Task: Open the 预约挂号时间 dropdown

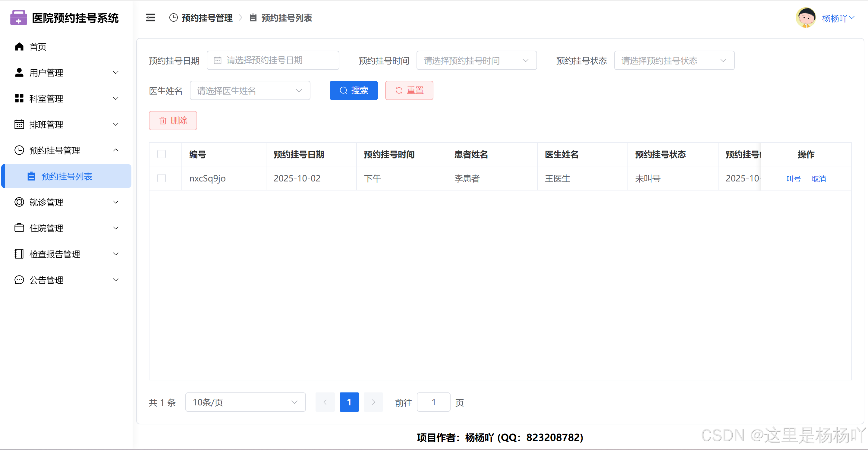Action: tap(476, 60)
